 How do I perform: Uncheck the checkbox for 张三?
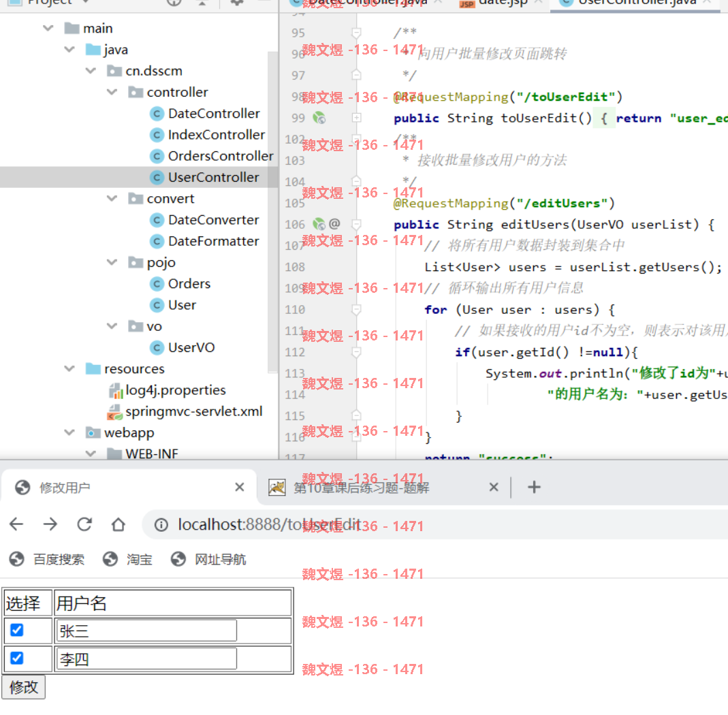click(x=17, y=630)
